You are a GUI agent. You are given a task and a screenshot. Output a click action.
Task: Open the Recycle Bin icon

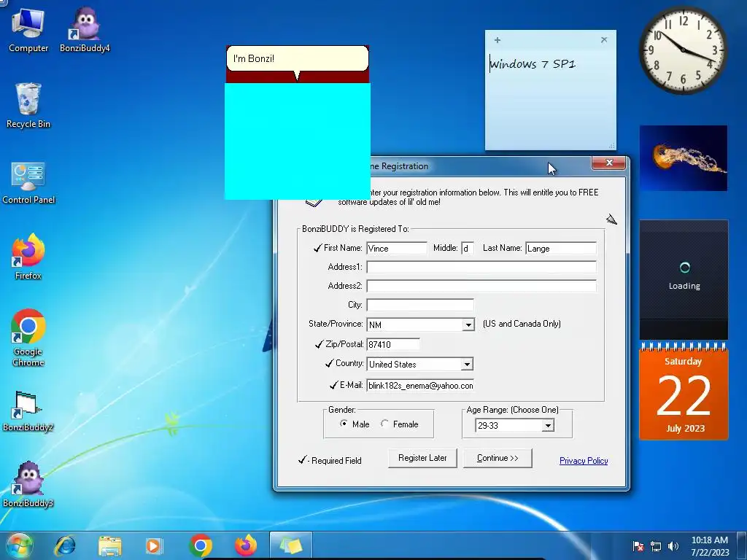[28, 106]
